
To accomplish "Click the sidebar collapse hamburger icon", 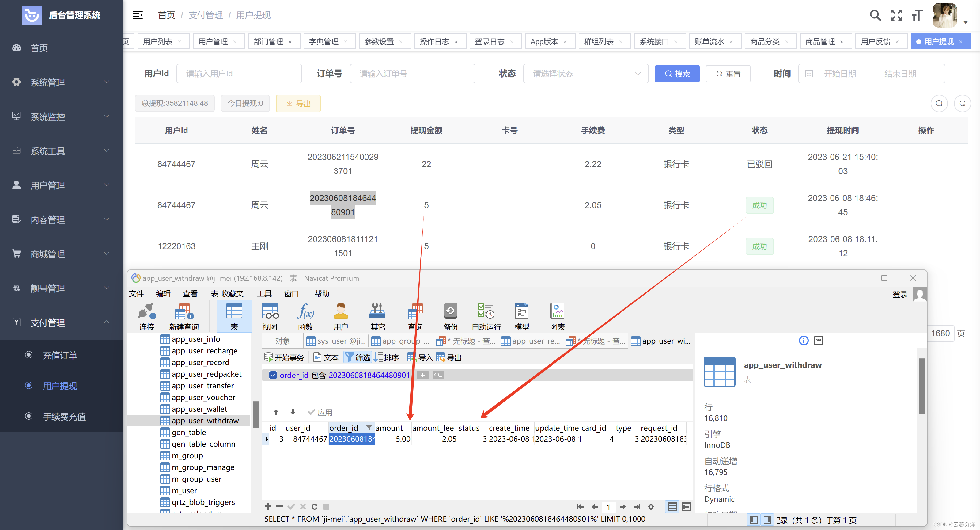I will 138,15.
